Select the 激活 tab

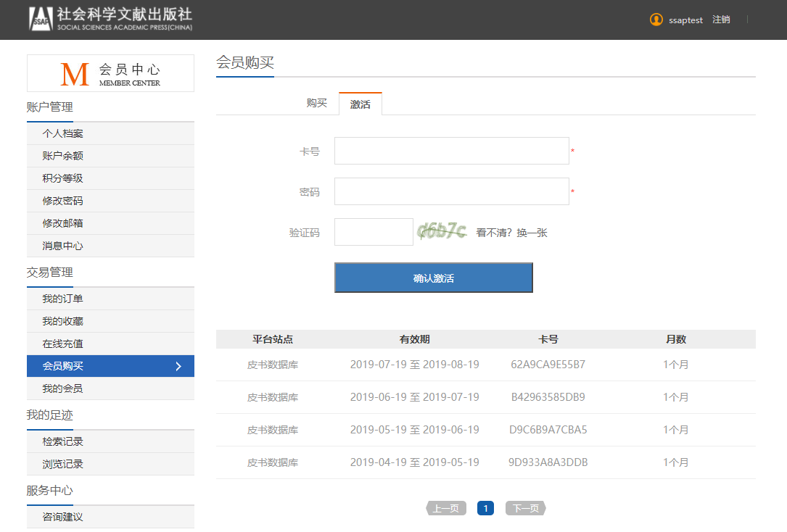click(x=360, y=104)
